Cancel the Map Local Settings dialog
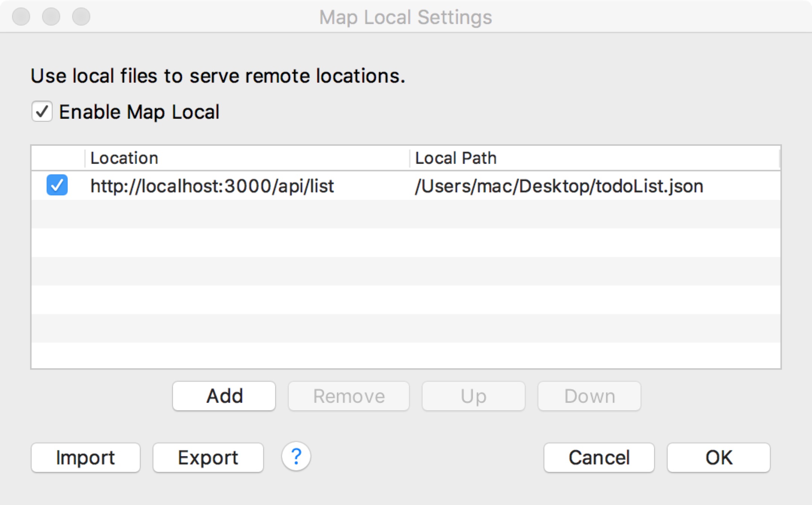Viewport: 812px width, 505px height. coord(599,457)
